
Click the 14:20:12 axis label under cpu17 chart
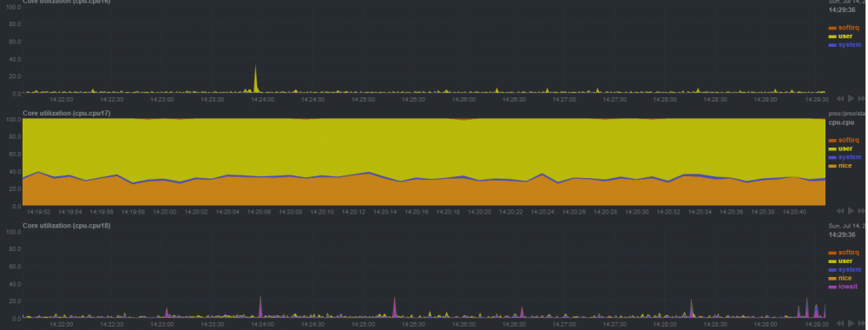[354, 212]
